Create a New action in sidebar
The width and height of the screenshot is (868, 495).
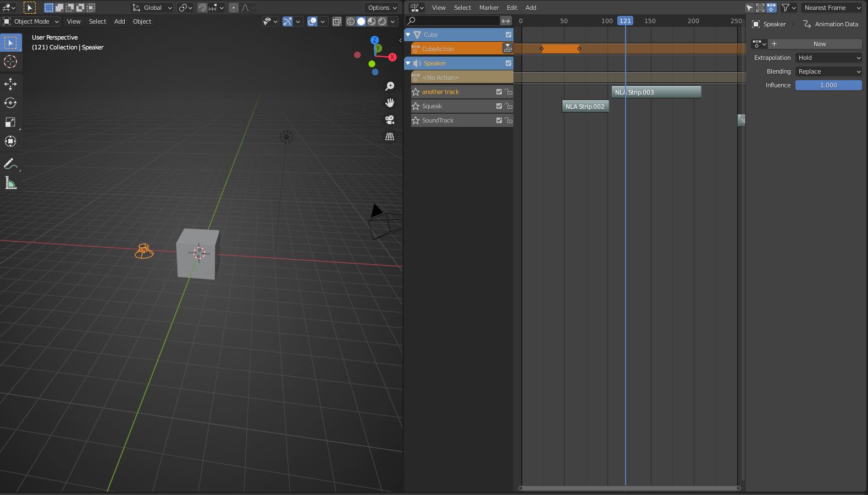point(816,44)
